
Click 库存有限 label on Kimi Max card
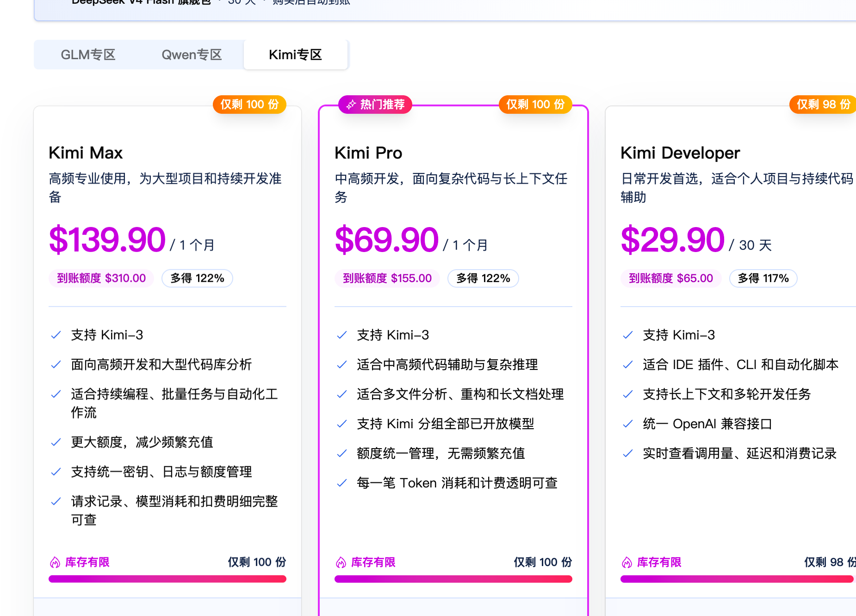pyautogui.click(x=87, y=562)
